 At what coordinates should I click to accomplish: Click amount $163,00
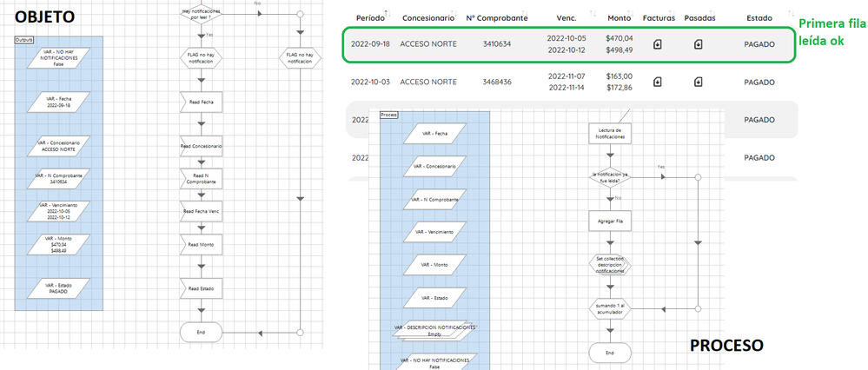click(620, 76)
